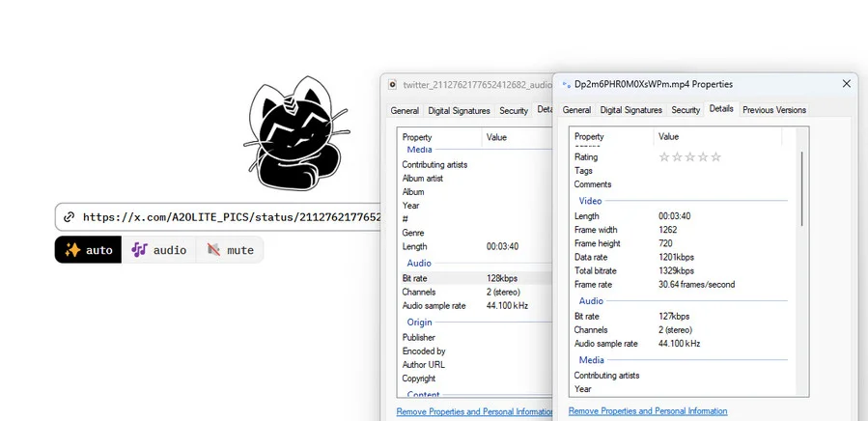Screen dimensions: 868x421
Task: Open General tab in mp4 Properties
Action: point(576,110)
